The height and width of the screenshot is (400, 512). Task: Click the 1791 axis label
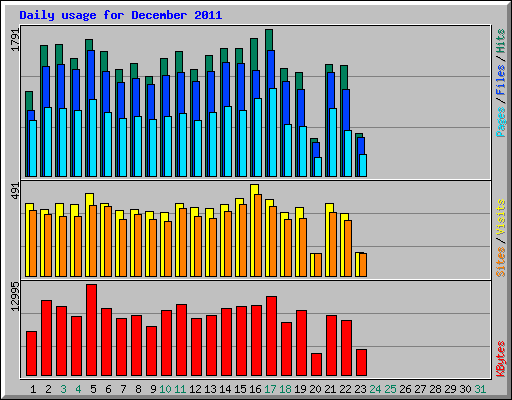click(16, 40)
